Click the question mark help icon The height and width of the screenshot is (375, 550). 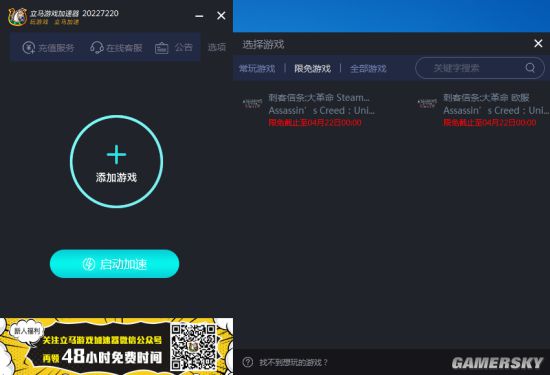(248, 362)
